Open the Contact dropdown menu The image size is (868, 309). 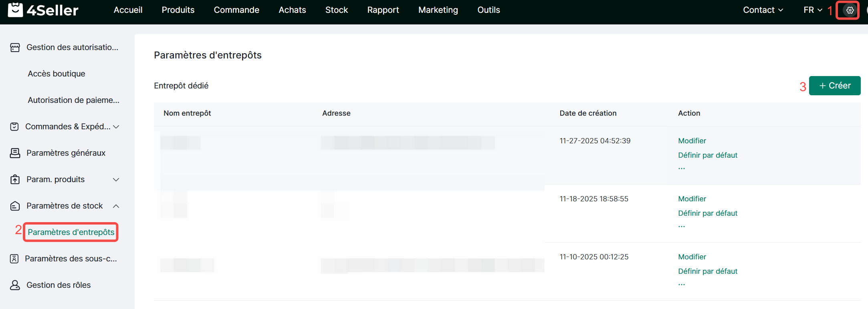[x=763, y=10]
